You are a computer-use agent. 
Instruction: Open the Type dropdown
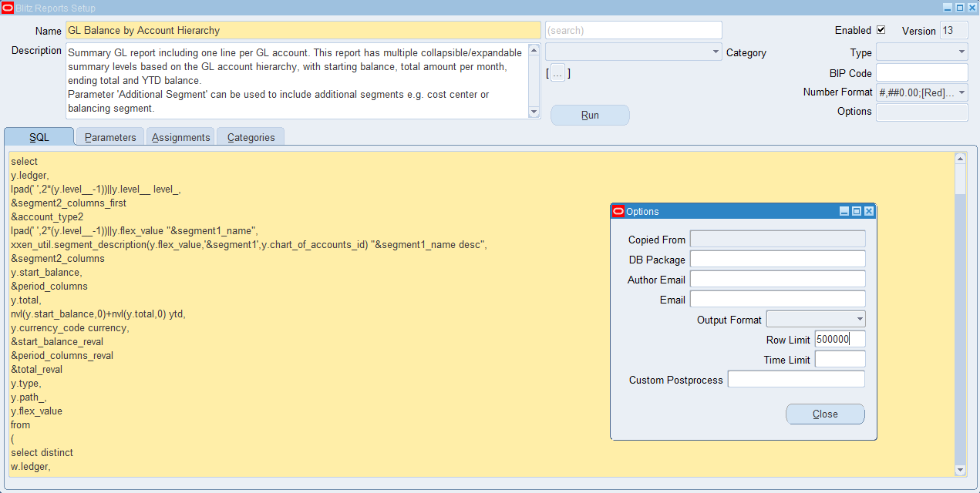pyautogui.click(x=961, y=52)
